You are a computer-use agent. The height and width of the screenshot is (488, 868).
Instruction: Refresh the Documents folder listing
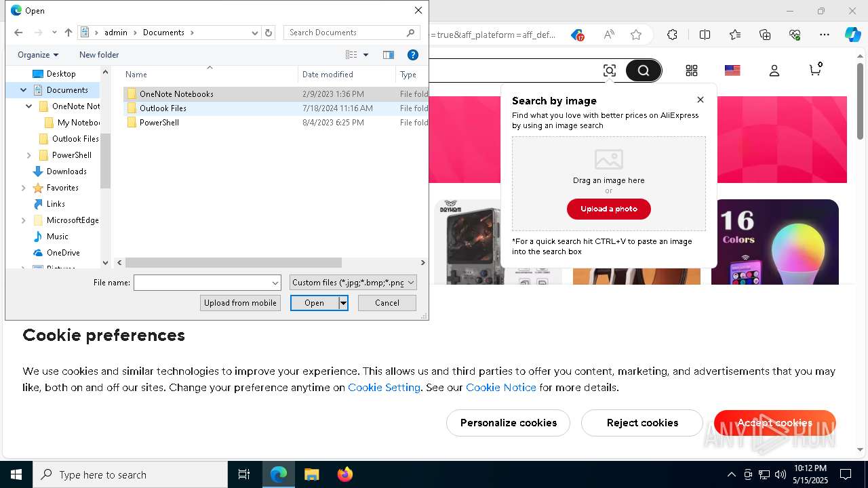(x=269, y=33)
